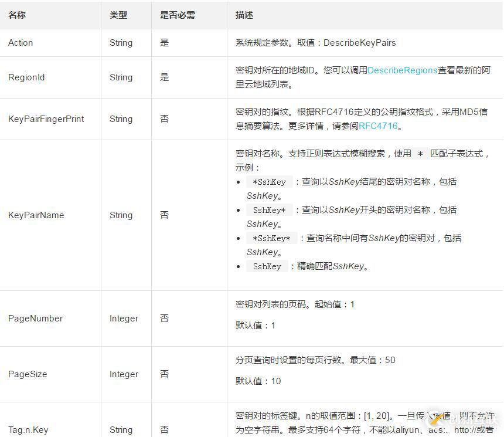Click the PageNumber parameter name

(36, 318)
